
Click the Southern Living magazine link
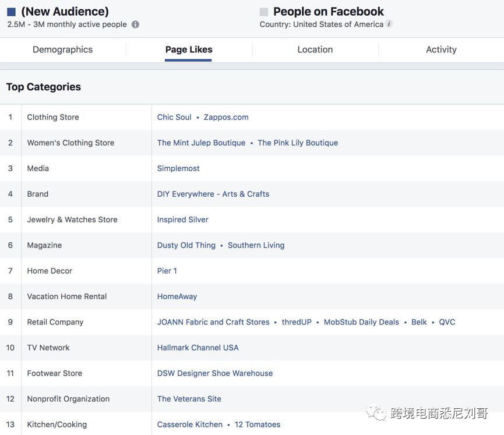[x=256, y=245]
